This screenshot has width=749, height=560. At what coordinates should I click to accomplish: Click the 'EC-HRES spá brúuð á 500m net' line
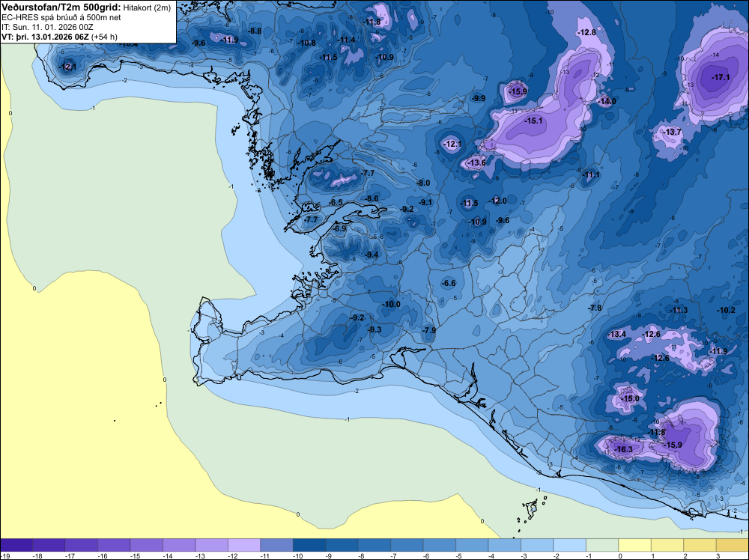61,18
